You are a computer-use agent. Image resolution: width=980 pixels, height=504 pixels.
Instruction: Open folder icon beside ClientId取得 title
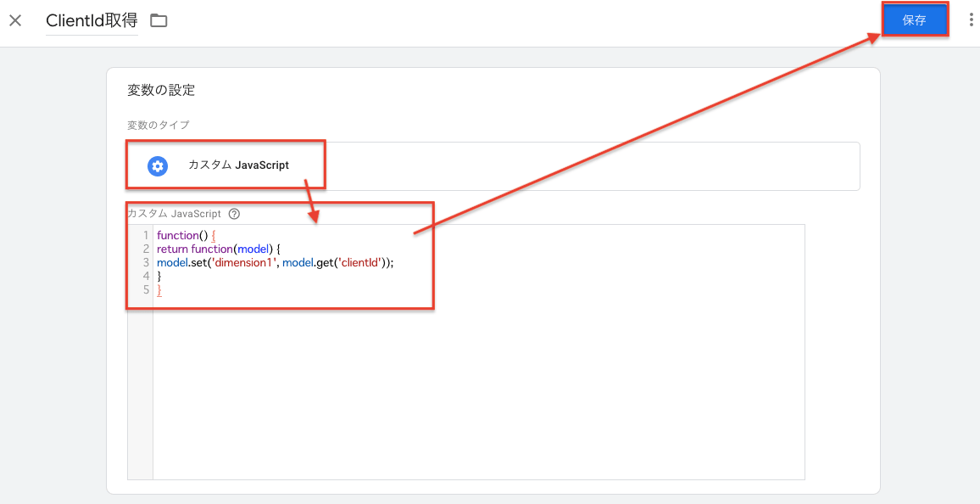(159, 20)
